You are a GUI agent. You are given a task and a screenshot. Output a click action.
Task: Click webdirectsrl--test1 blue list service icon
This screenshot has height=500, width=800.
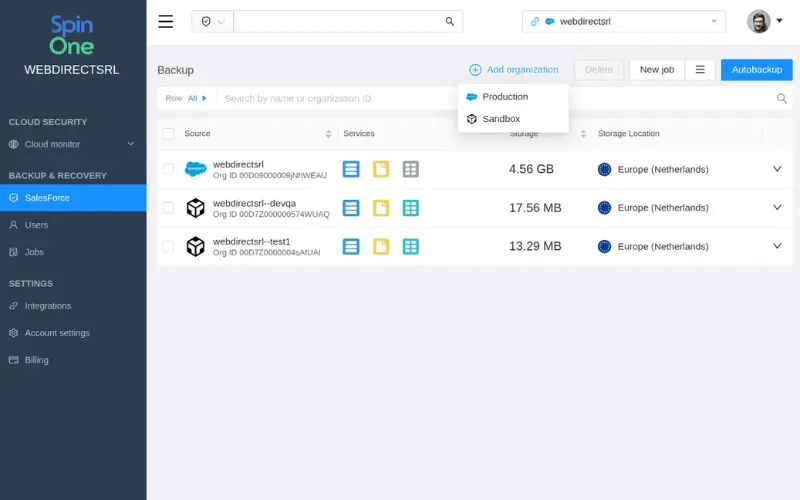coord(351,246)
